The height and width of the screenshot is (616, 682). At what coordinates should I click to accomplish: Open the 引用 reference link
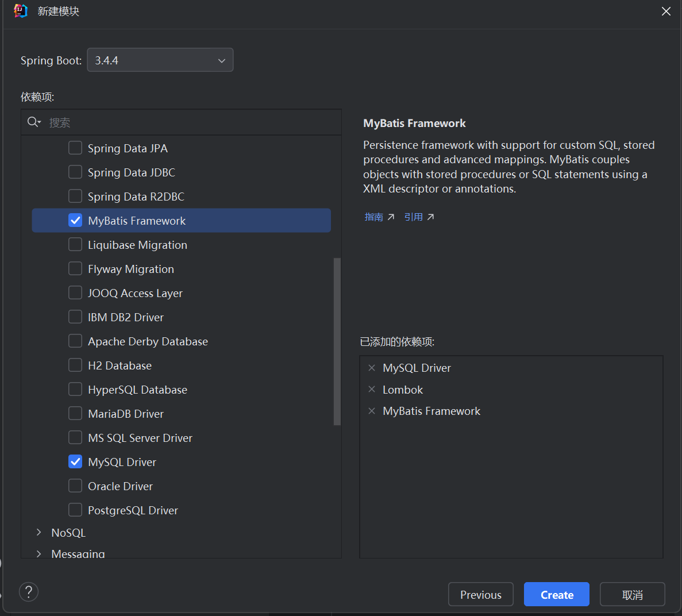419,217
